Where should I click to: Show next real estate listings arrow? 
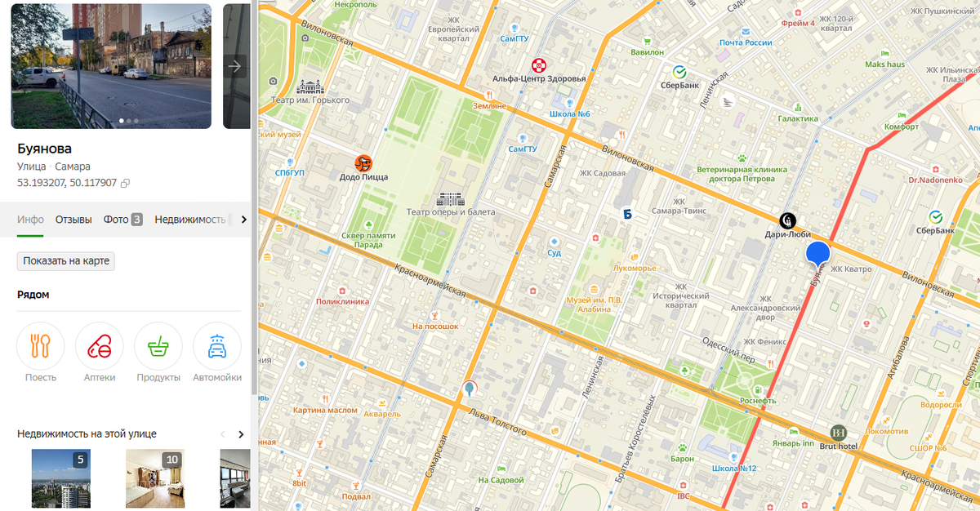[241, 434]
